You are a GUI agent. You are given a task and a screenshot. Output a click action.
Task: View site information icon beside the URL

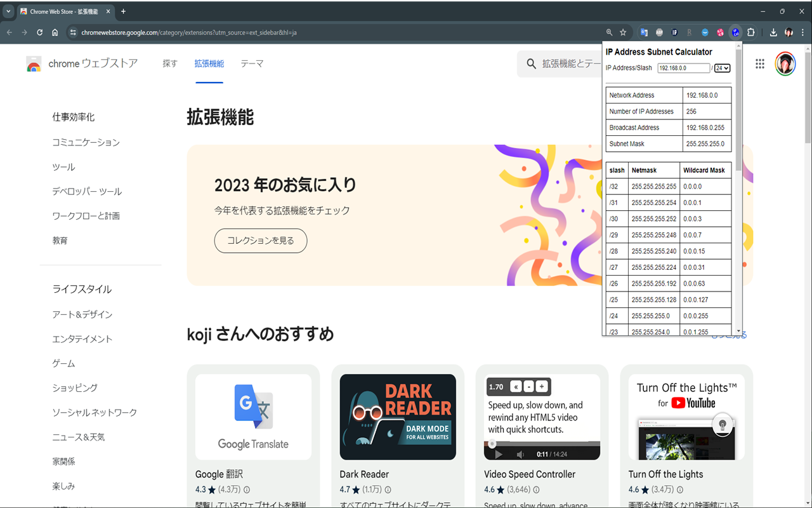point(73,32)
